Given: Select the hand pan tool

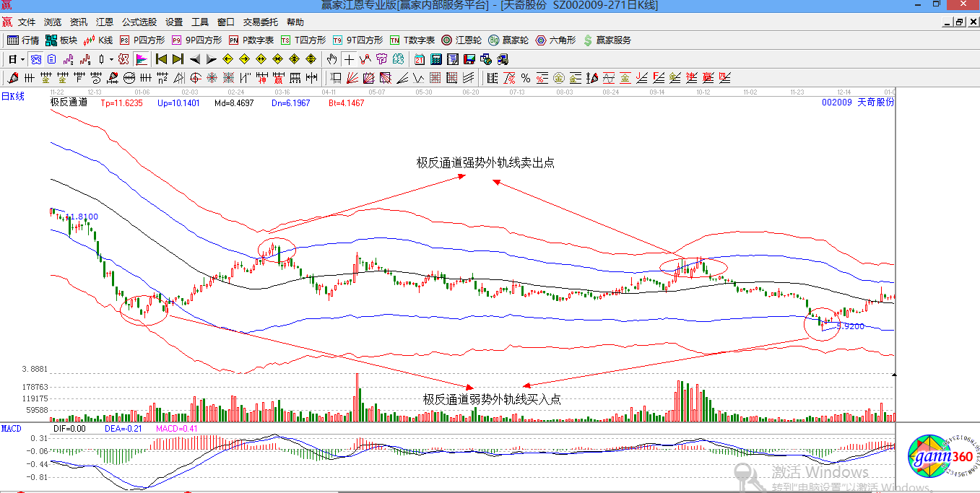Looking at the screenshot, I should tap(331, 59).
